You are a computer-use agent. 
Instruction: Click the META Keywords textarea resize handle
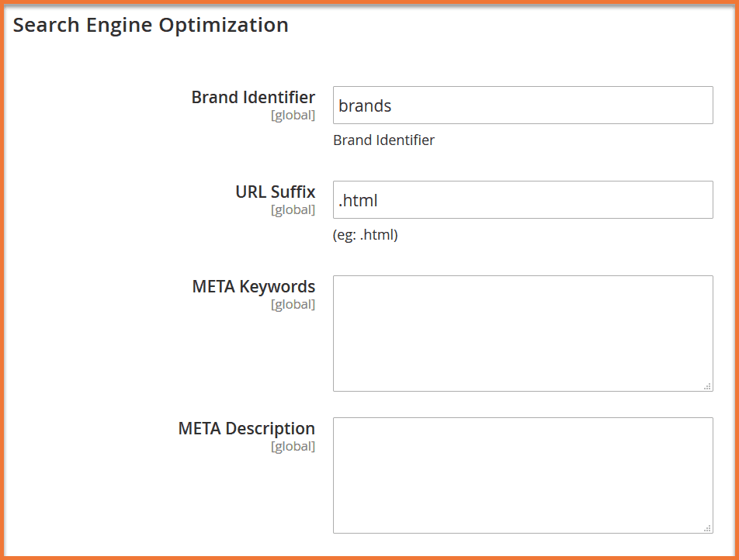707,385
